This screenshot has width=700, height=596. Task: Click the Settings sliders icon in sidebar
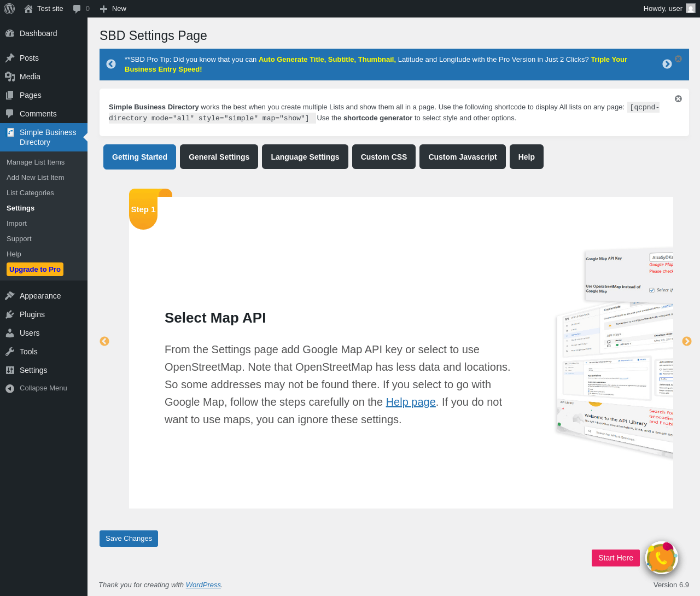tap(10, 370)
